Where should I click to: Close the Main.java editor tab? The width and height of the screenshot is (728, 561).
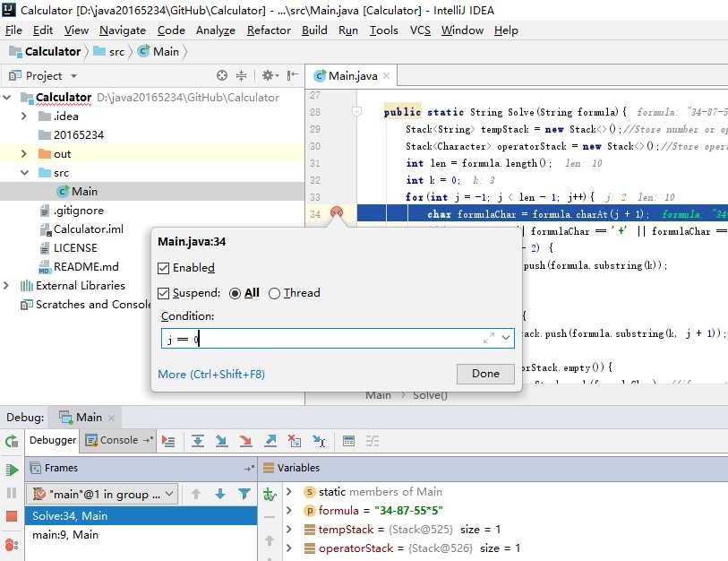(386, 75)
